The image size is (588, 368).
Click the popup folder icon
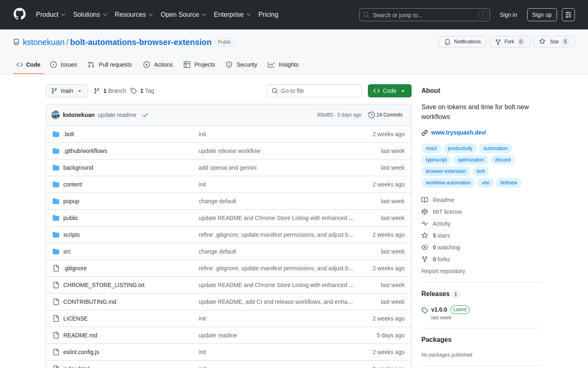pos(56,201)
